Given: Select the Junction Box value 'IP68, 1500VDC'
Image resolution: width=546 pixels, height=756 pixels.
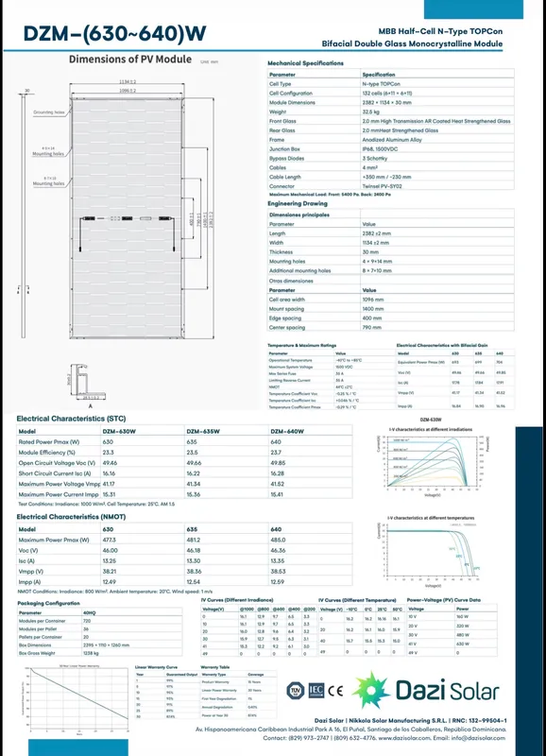Looking at the screenshot, I should (x=380, y=149).
